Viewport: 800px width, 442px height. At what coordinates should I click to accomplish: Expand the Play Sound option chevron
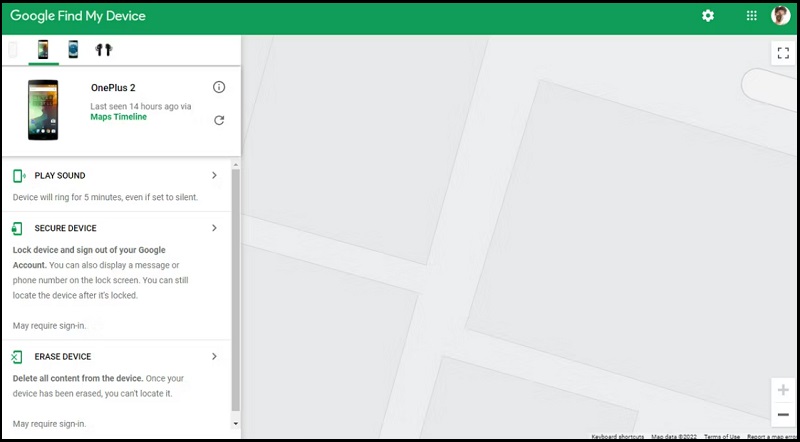coord(214,175)
